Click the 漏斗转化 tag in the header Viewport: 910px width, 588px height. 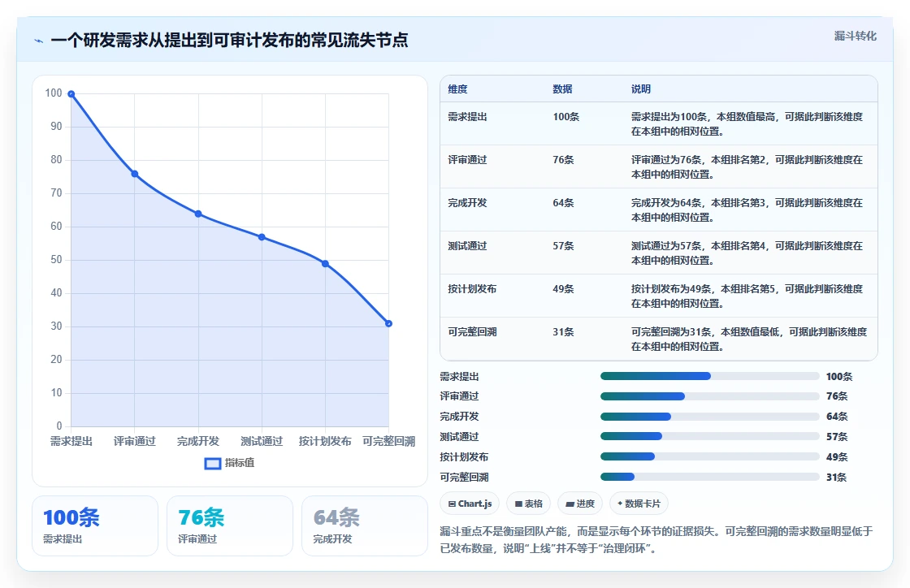point(855,36)
